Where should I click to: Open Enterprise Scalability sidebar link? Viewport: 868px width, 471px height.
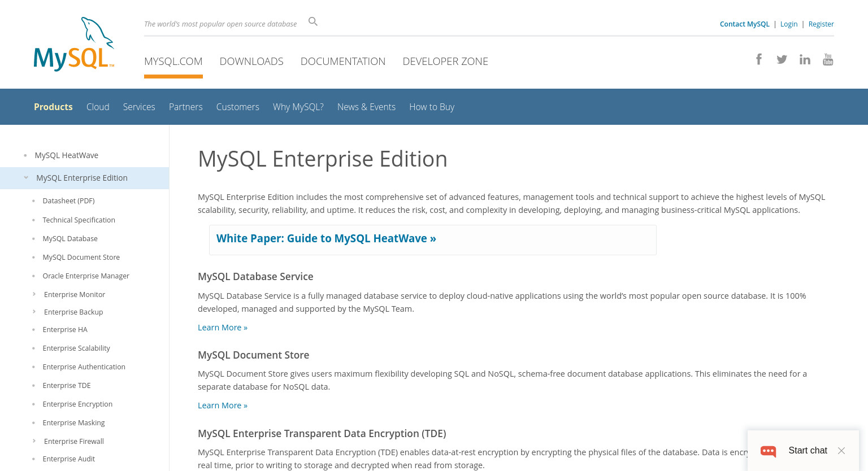click(76, 348)
